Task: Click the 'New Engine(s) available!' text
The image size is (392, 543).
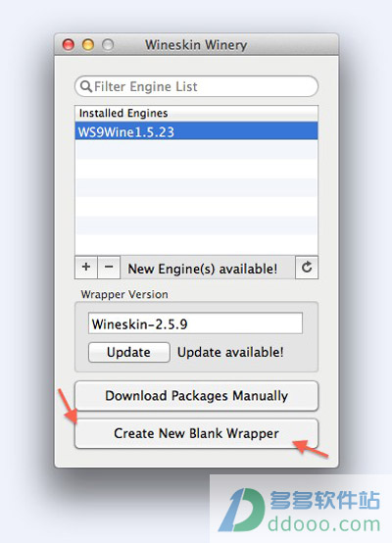Action: click(203, 269)
